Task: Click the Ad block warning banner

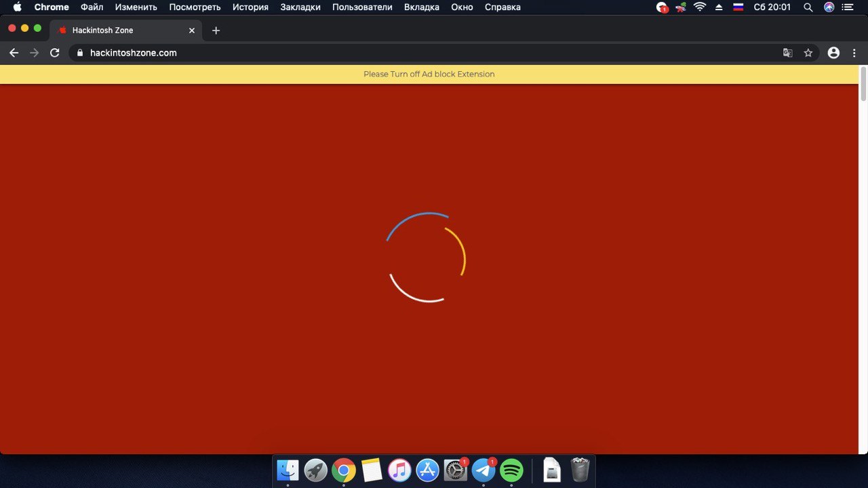Action: point(429,74)
